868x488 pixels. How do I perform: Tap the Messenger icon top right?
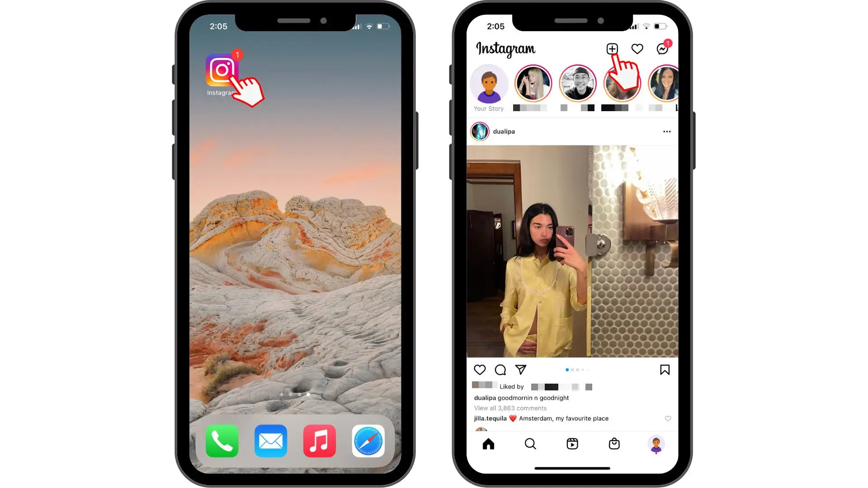(662, 49)
